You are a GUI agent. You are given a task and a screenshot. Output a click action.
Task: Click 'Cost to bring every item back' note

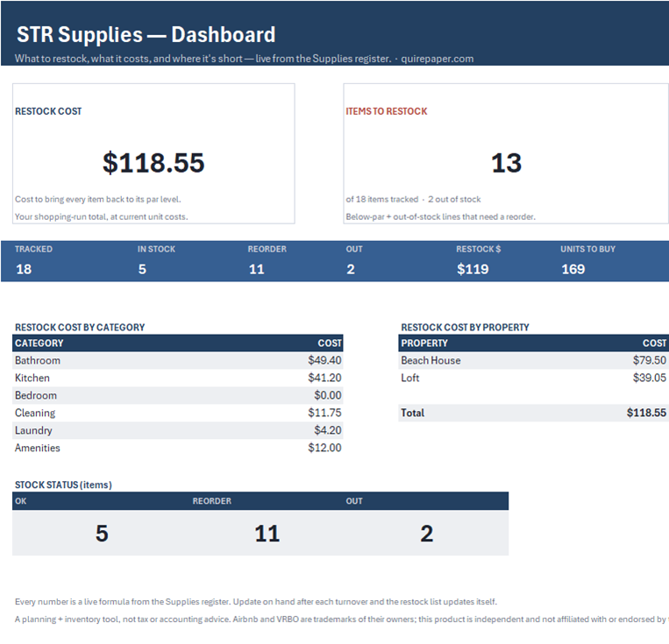[x=98, y=199]
